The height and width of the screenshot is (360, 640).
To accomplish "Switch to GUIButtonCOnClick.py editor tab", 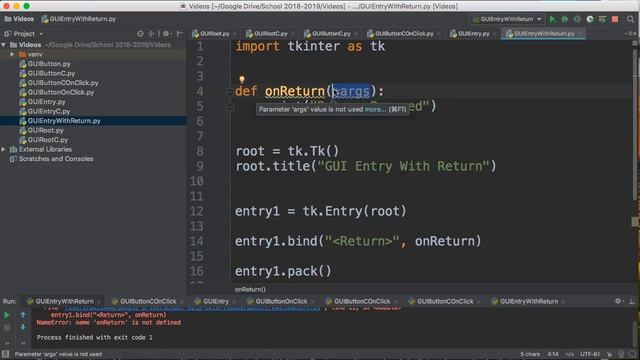I will pyautogui.click(x=404, y=33).
